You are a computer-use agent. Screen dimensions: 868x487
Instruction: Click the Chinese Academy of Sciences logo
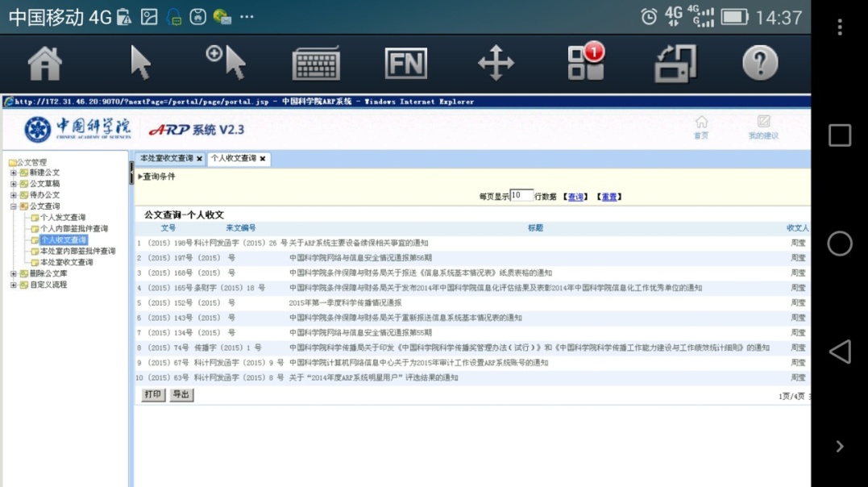pos(77,129)
